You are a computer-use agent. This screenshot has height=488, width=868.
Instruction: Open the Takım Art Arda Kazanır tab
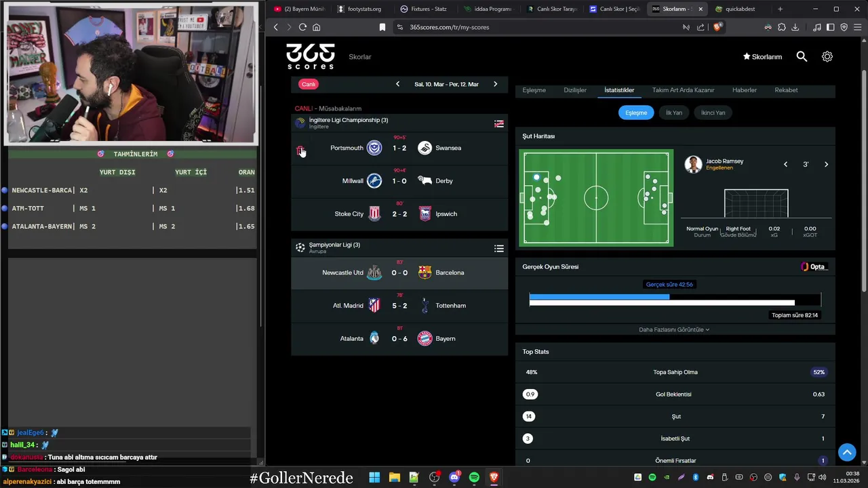coord(683,90)
